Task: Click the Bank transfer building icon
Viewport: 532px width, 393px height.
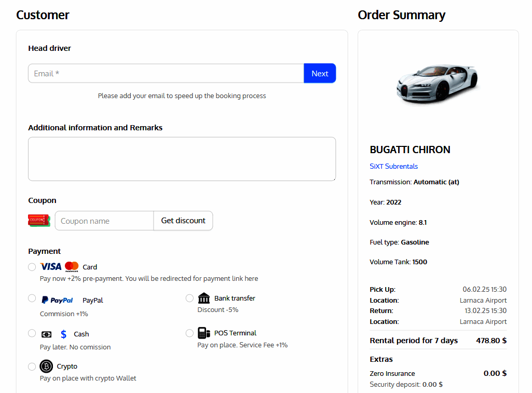Action: pyautogui.click(x=204, y=298)
